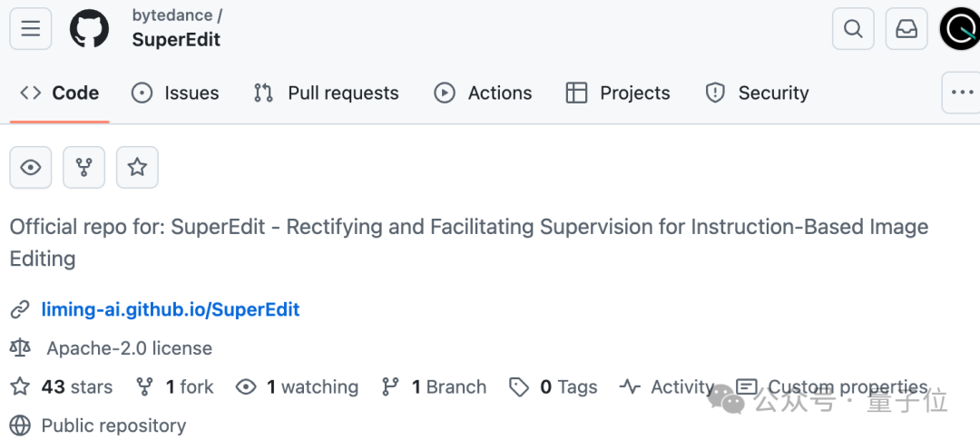The image size is (980, 440).
Task: Open liming-ai.github.io/SuperEdit link
Action: click(171, 309)
